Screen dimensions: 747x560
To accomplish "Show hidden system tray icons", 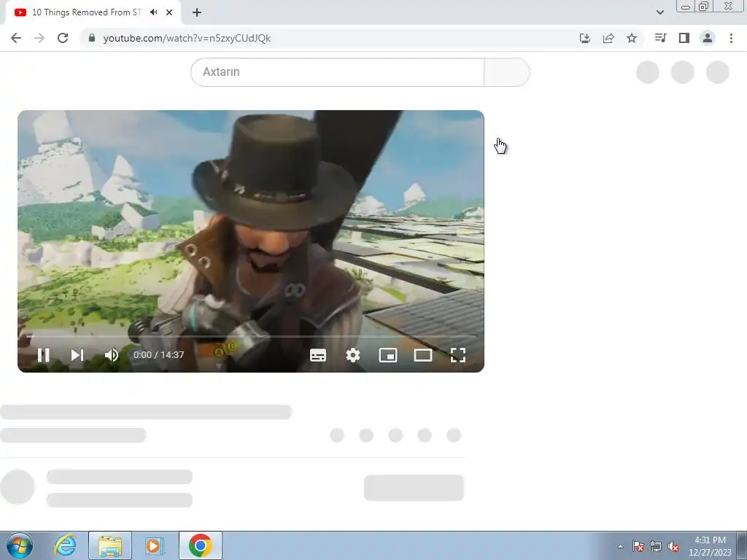I will tap(620, 547).
